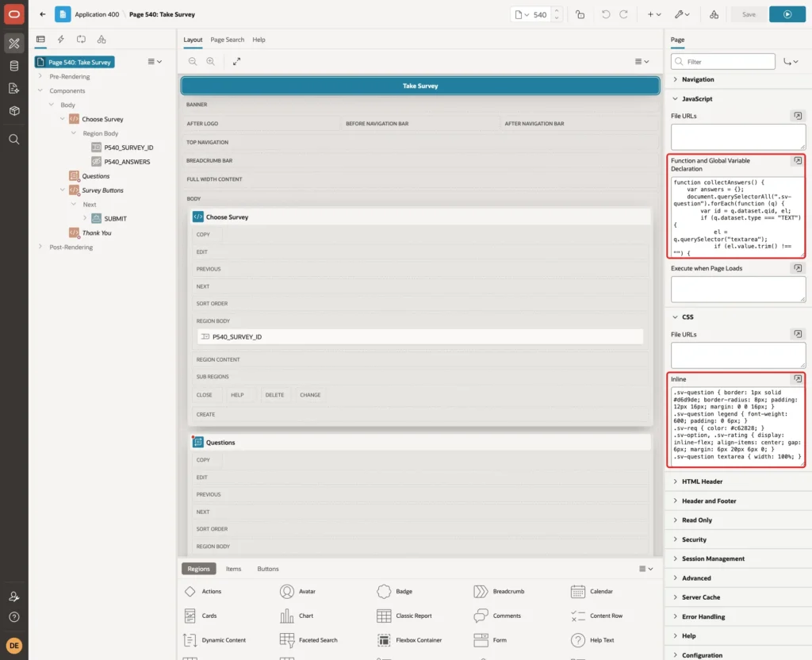Click the Oracle logo home icon
Viewport: 812px width, 660px height.
[x=14, y=14]
